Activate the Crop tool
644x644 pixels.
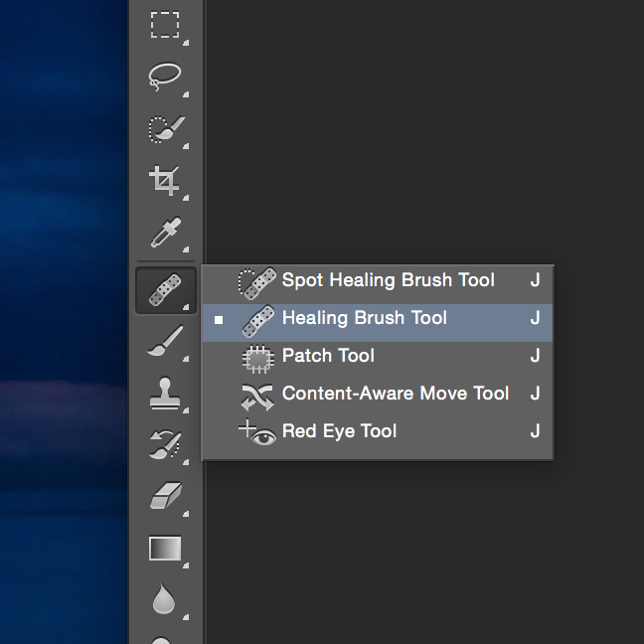pyautogui.click(x=165, y=181)
